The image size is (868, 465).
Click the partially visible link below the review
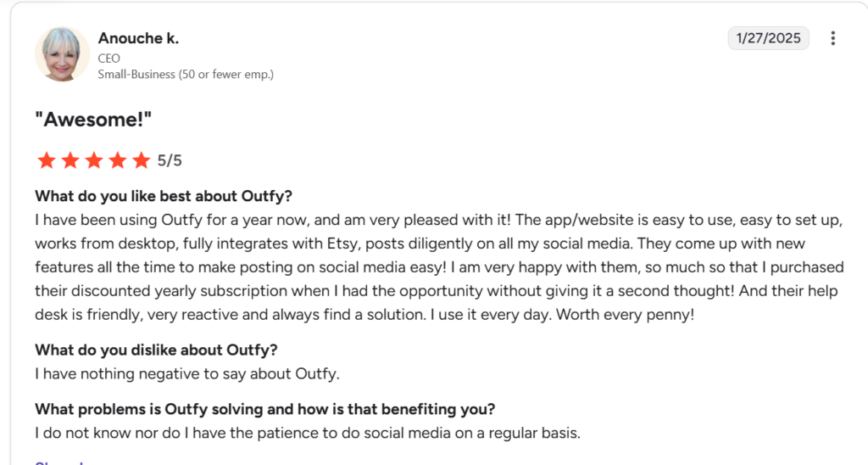[59, 462]
